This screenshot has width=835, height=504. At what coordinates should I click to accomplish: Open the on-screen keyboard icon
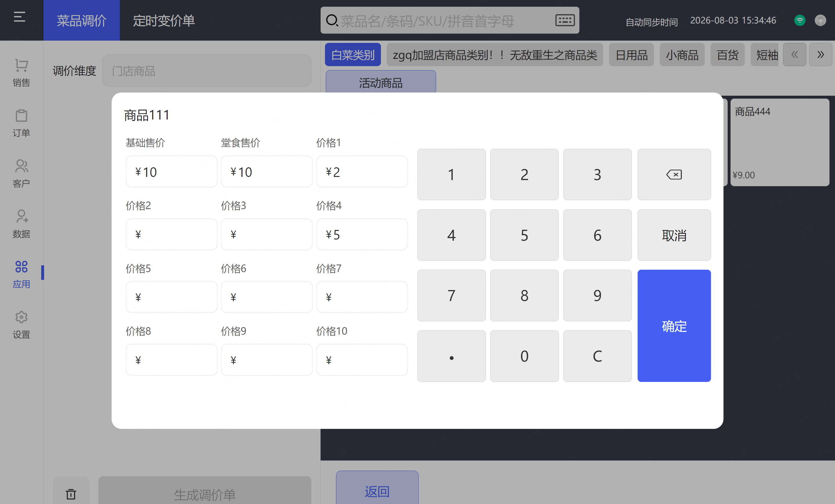click(x=565, y=20)
